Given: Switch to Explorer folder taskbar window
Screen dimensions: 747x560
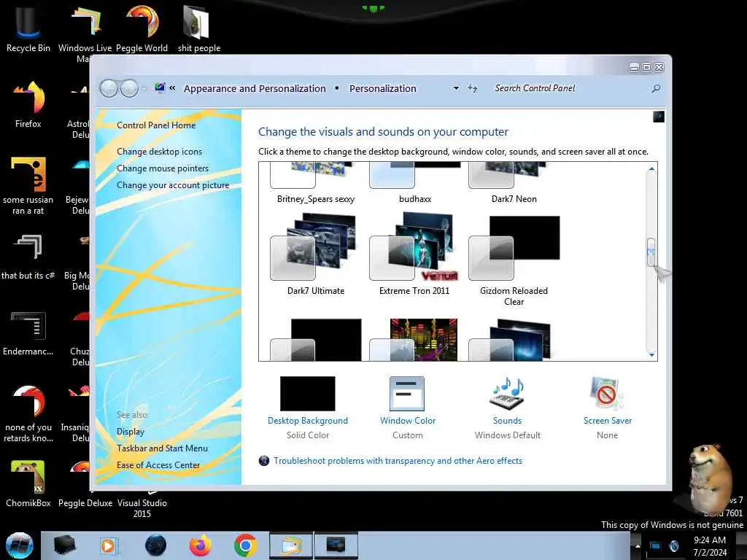Looking at the screenshot, I should point(291,545).
